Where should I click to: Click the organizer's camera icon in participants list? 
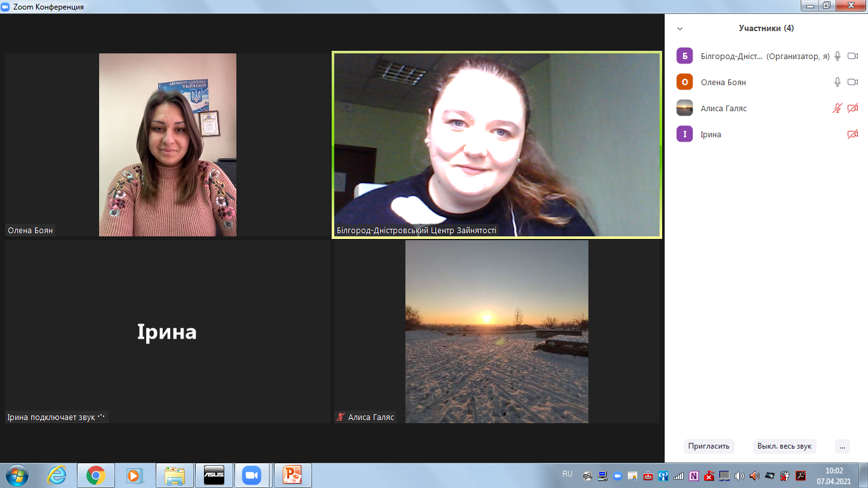tap(853, 56)
